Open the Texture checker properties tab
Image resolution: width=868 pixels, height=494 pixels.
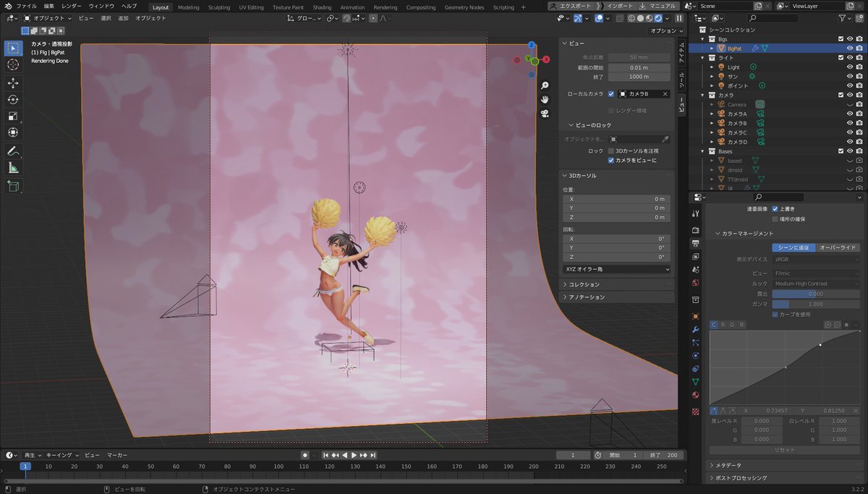[x=696, y=411]
